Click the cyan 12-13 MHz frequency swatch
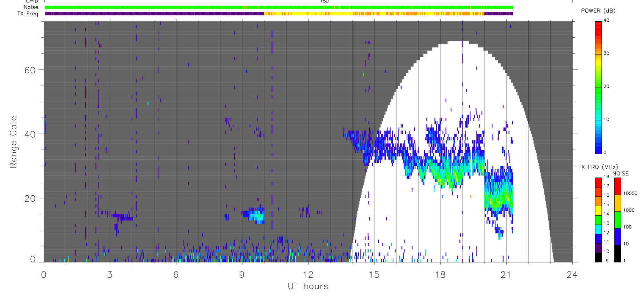644x297 pixels. point(599,229)
